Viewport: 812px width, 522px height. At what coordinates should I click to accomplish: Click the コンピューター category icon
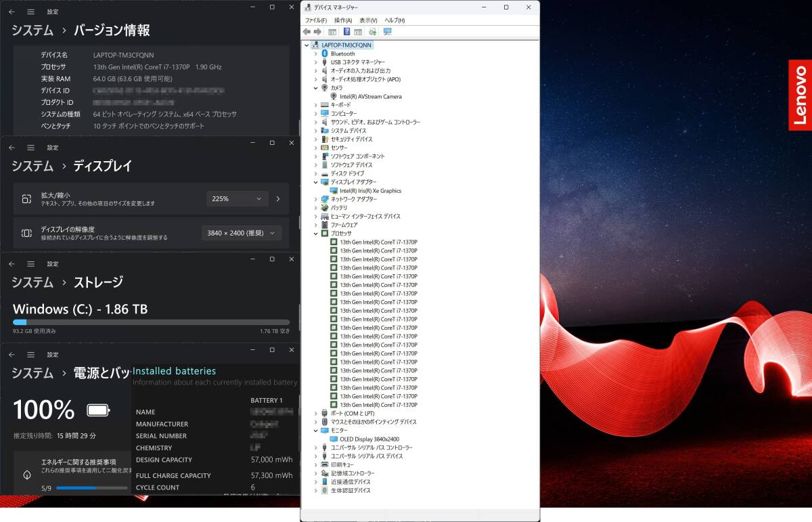325,114
